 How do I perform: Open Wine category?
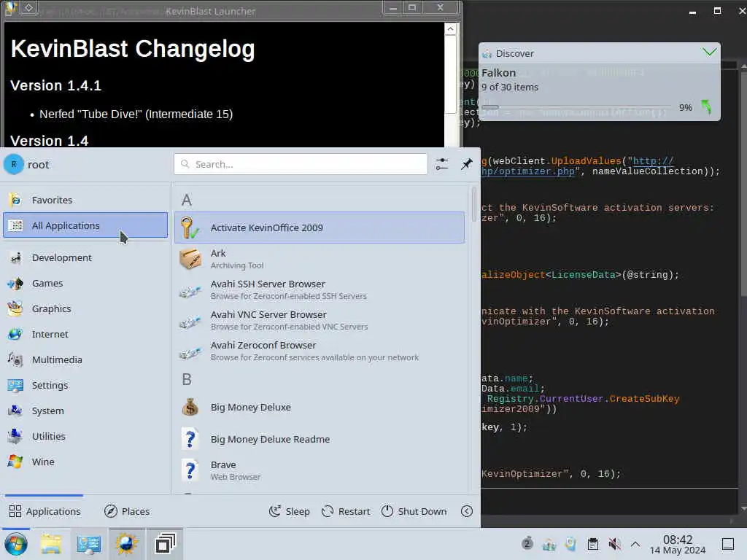[x=85, y=462]
